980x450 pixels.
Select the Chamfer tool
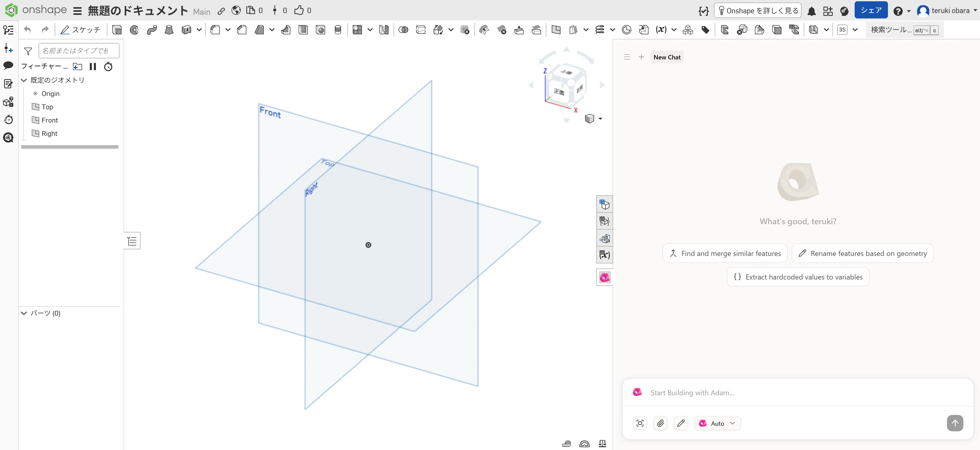242,30
